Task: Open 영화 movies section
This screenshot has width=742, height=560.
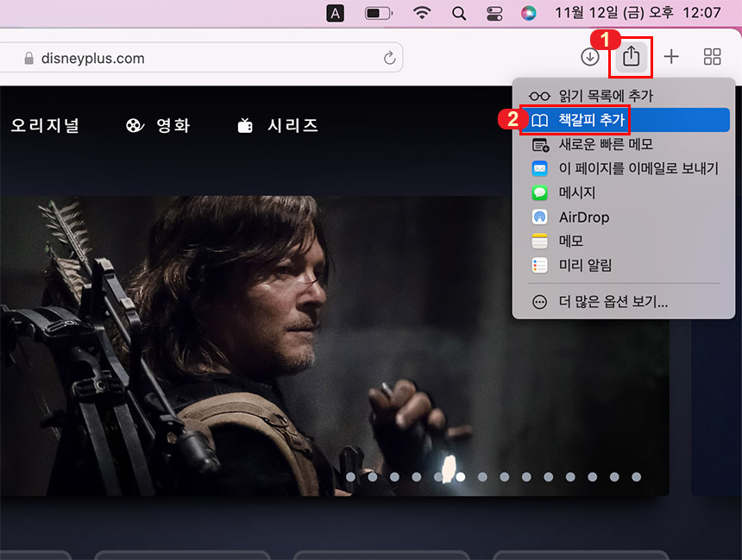Action: (x=173, y=125)
